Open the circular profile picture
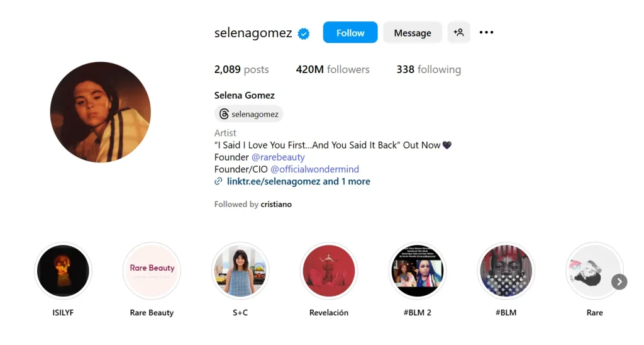 click(100, 112)
